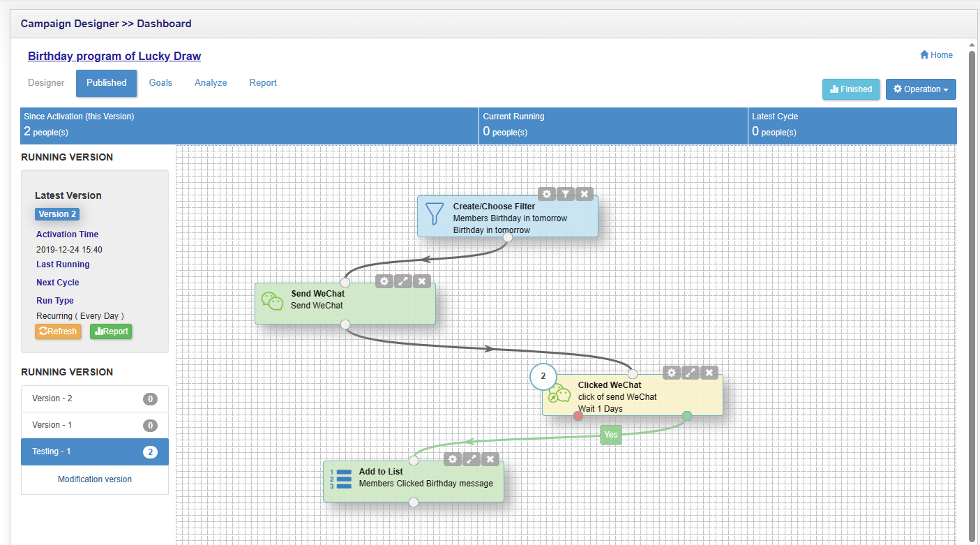
Task: Delete the Send WeChat node with X
Action: point(422,281)
